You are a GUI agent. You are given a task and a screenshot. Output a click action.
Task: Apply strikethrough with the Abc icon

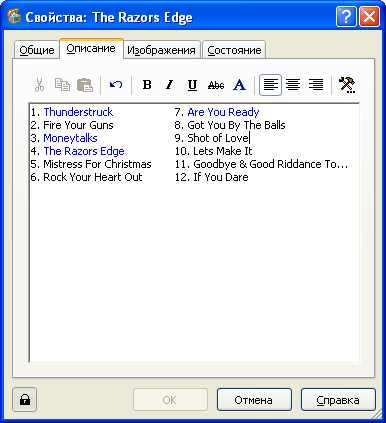(x=216, y=85)
